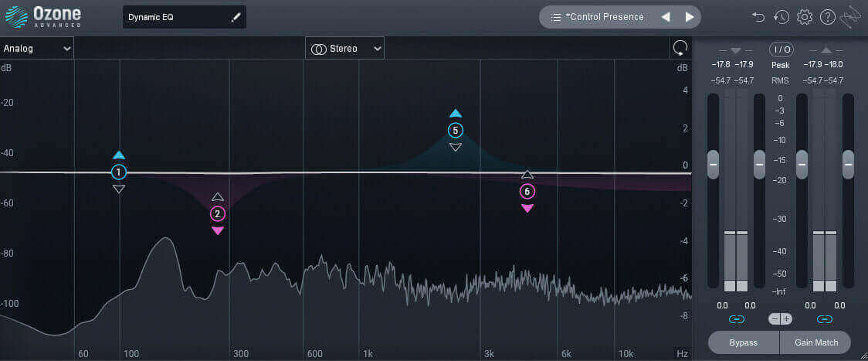Click the right output gain value 0.0

[x=839, y=305]
